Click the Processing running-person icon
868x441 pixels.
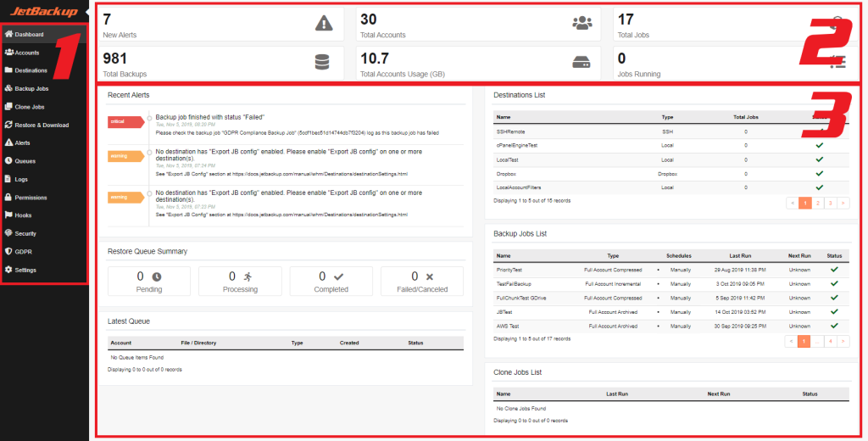[x=248, y=276]
